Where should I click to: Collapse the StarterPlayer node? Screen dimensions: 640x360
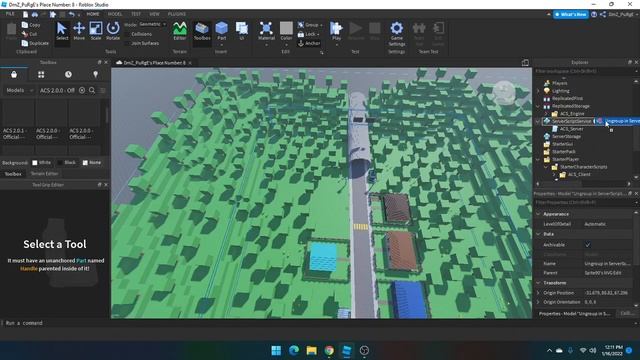tap(538, 159)
